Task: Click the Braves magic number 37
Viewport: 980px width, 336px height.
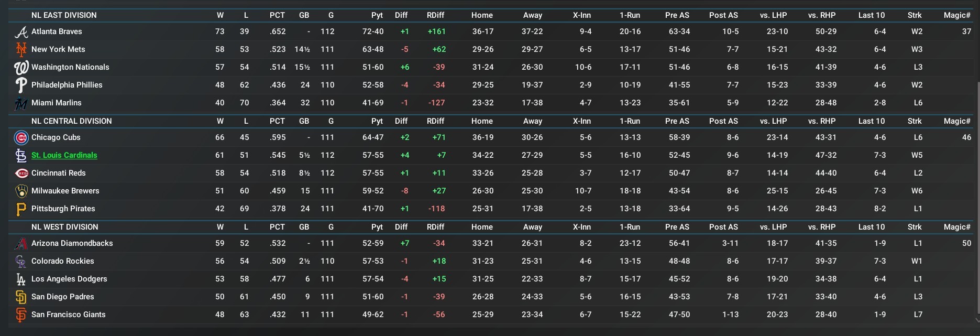Action: tap(966, 31)
